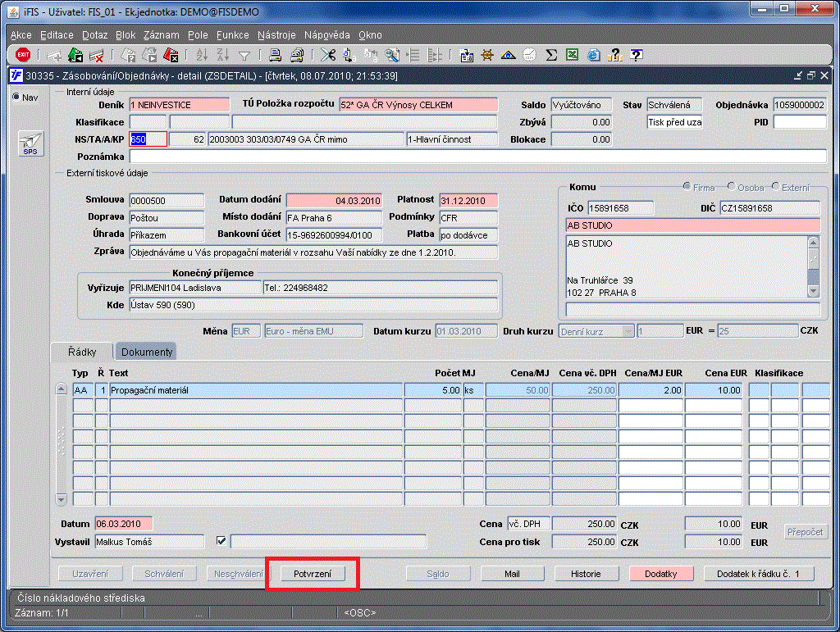Click into the Poznámka input field
Screen dimensions: 840x632
[477, 157]
